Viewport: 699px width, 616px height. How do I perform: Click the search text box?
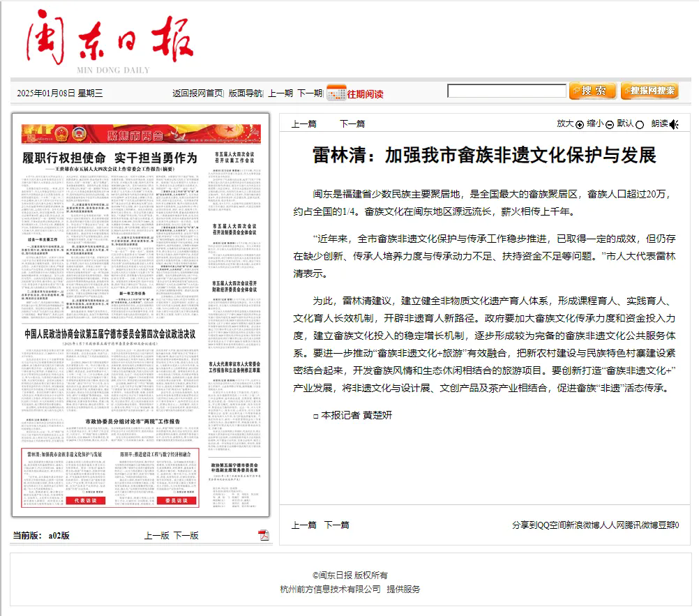507,91
